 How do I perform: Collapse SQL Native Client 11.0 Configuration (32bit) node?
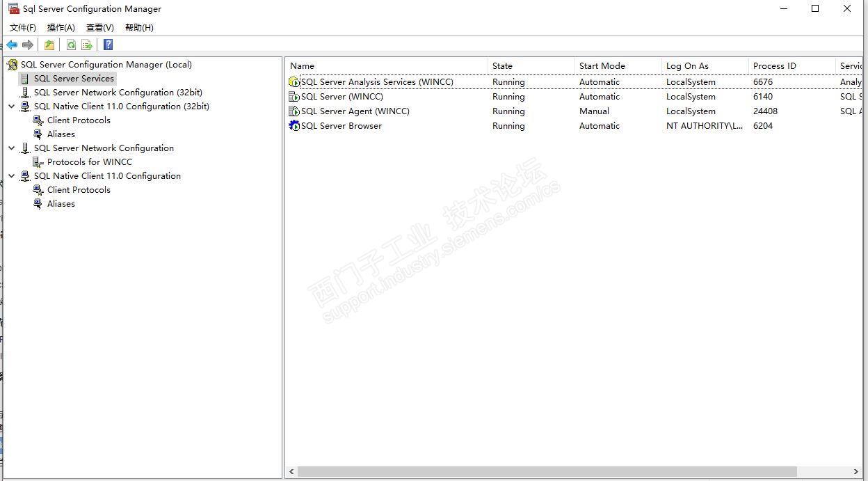point(12,107)
